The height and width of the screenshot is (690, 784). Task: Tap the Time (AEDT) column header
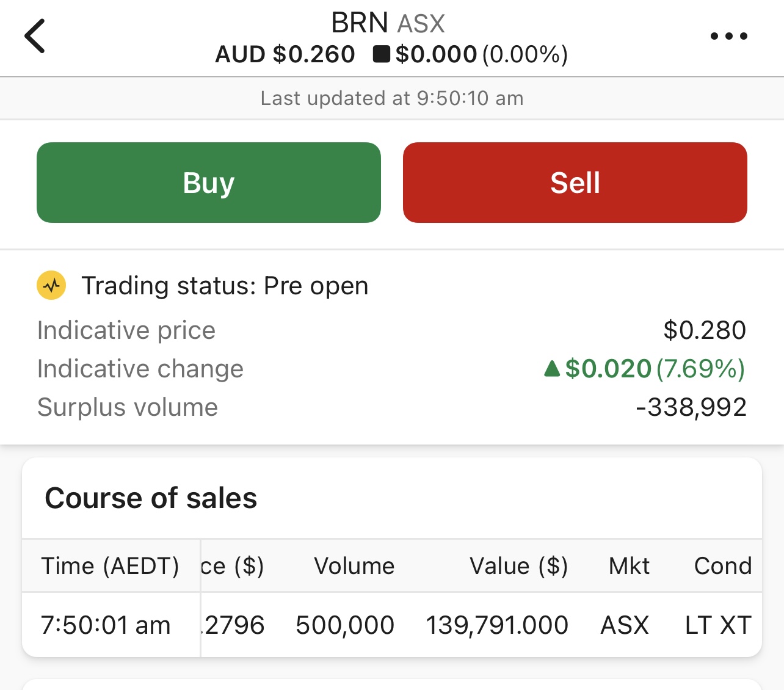[x=110, y=566]
